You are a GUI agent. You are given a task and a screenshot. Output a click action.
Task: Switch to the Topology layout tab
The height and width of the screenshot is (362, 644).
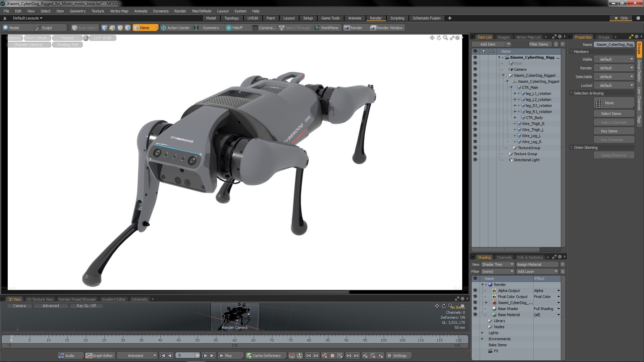pyautogui.click(x=231, y=18)
